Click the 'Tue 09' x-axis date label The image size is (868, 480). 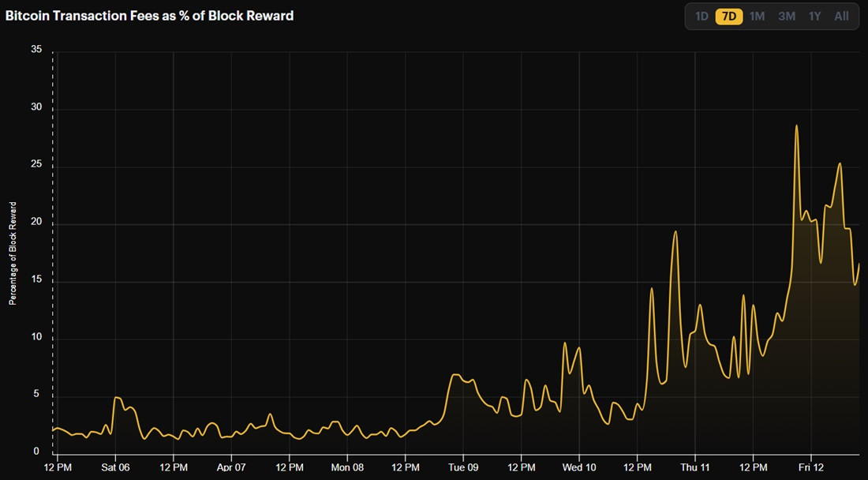coord(463,467)
